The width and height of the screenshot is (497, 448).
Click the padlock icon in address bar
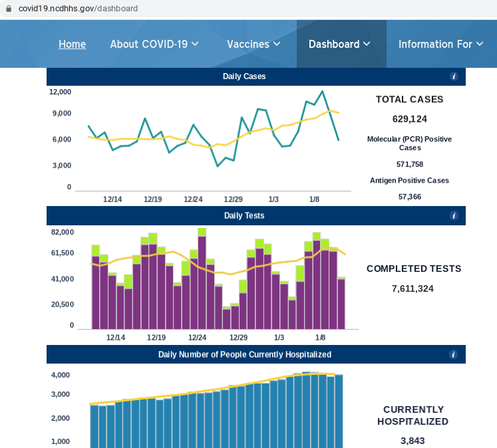pos(9,9)
